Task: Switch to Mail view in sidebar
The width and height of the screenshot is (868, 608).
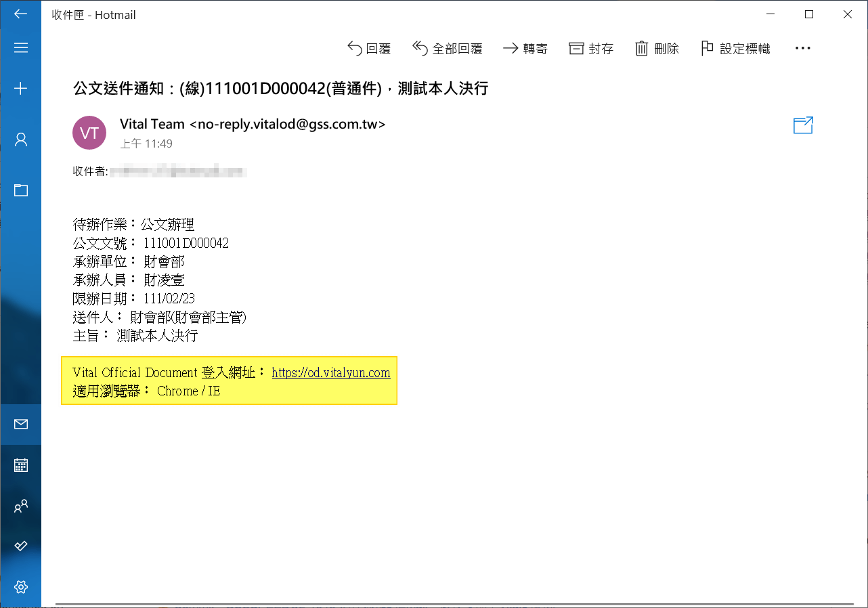Action: pyautogui.click(x=20, y=425)
